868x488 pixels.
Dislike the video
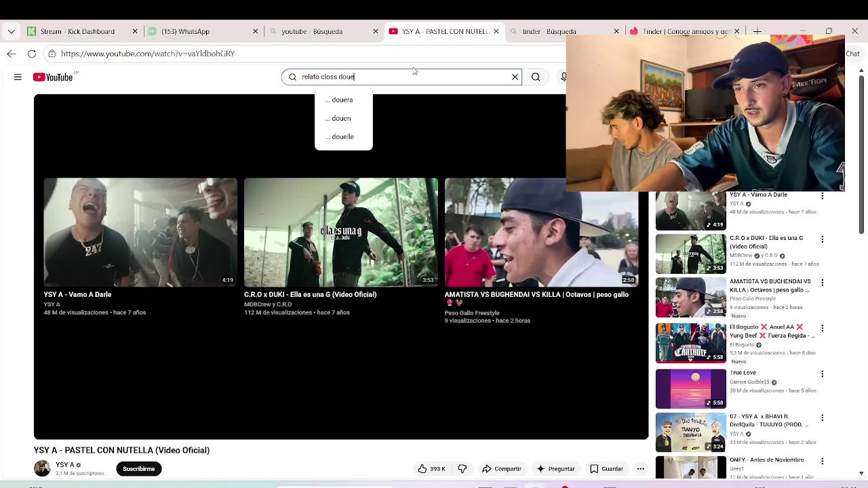[462, 468]
